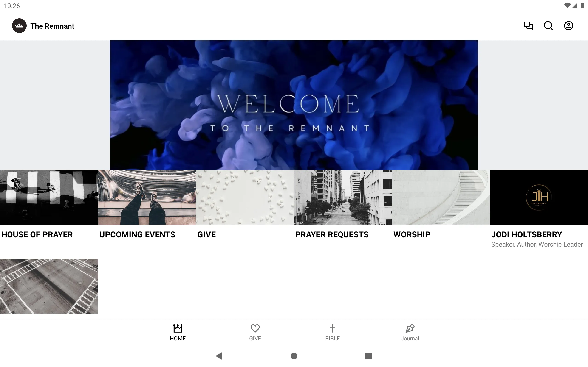Toggle home button at bottom OS bar
The image size is (588, 367).
point(294,356)
